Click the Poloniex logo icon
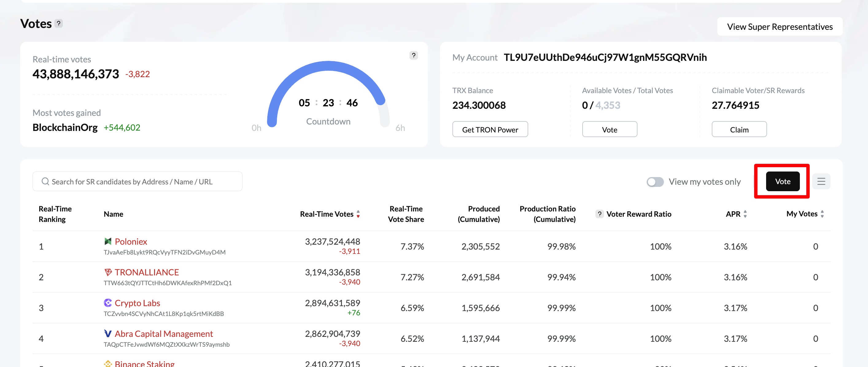The width and height of the screenshot is (868, 367). pos(108,241)
